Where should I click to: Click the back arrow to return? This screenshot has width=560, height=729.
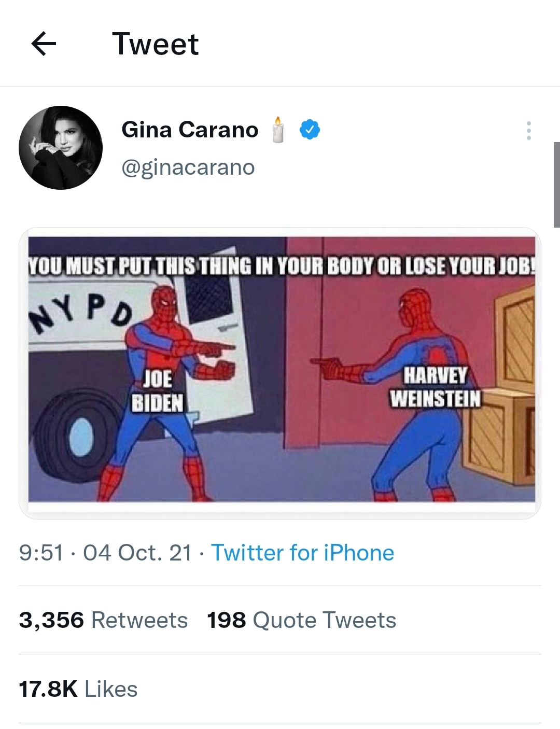[43, 44]
